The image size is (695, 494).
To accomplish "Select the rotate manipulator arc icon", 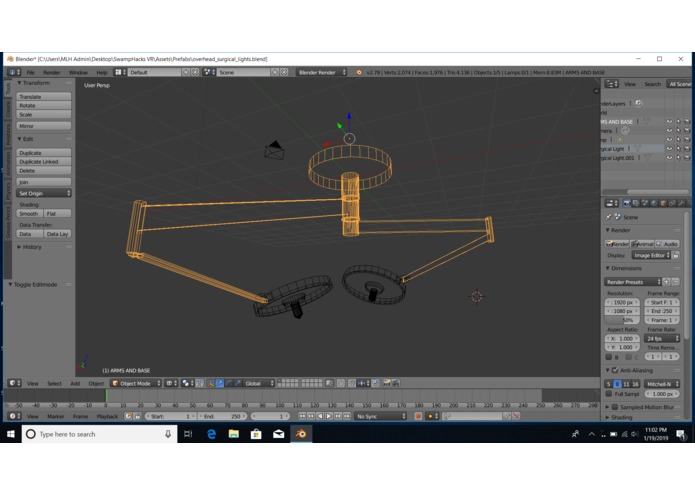I will pos(229,383).
